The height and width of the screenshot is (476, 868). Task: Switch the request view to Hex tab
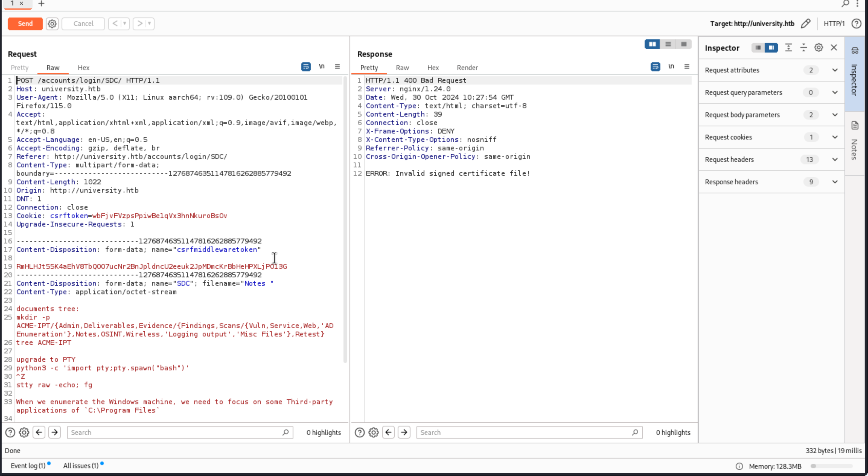(x=84, y=68)
